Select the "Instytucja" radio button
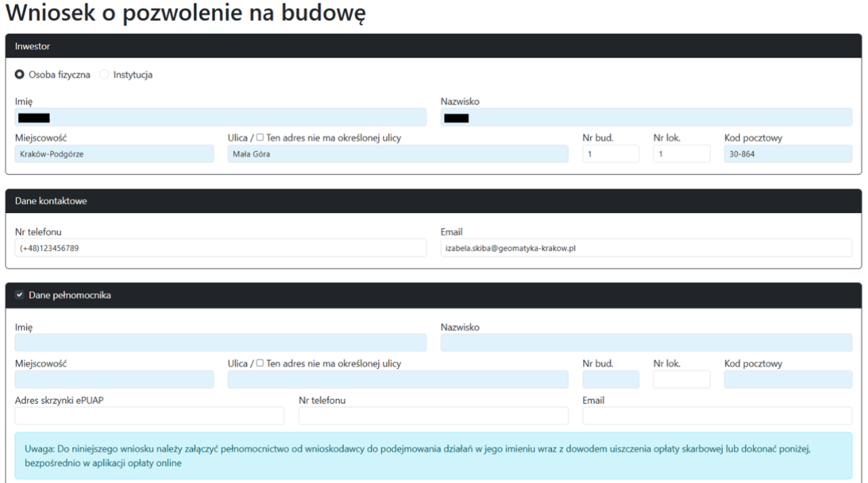Screen dimensions: 868x483 pyautogui.click(x=102, y=75)
